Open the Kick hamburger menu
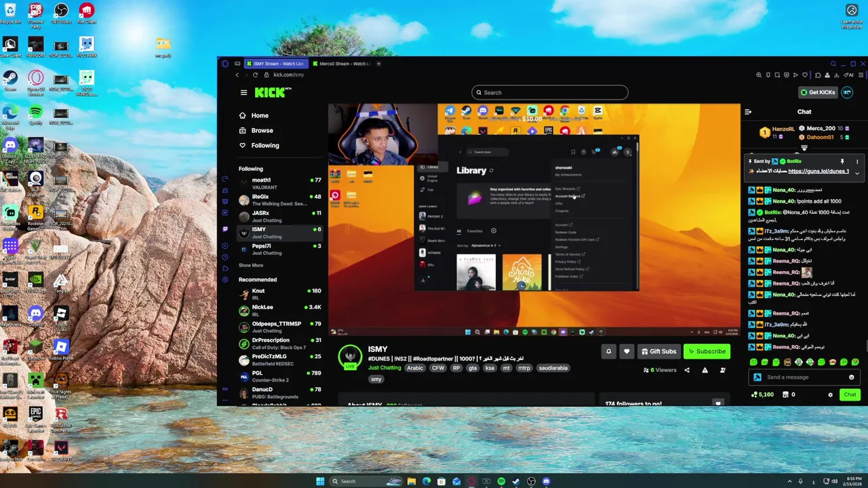This screenshot has height=488, width=868. point(243,92)
